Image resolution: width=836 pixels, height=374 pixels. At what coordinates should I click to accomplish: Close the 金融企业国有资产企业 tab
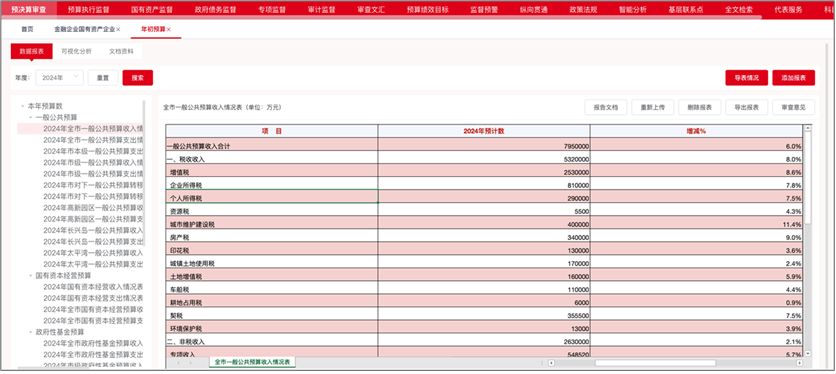point(118,29)
